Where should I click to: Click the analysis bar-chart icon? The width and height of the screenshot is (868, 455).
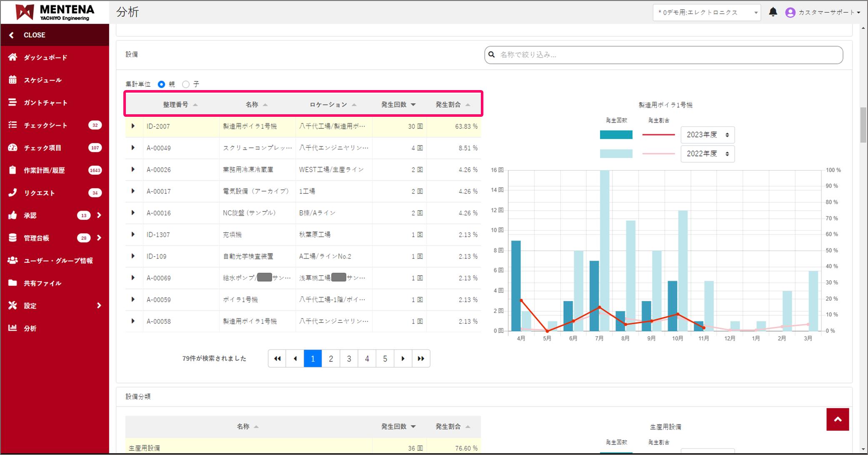(13, 328)
